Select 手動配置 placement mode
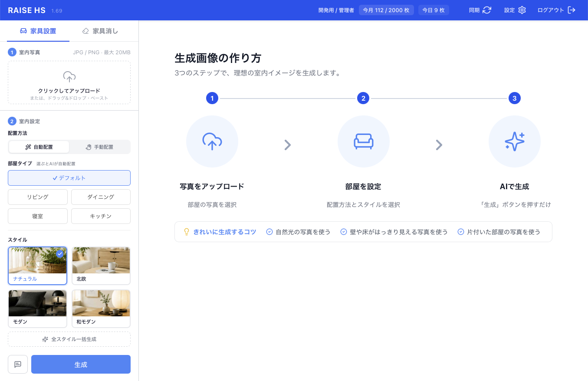Viewport: 588px width, 381px height. tap(100, 147)
